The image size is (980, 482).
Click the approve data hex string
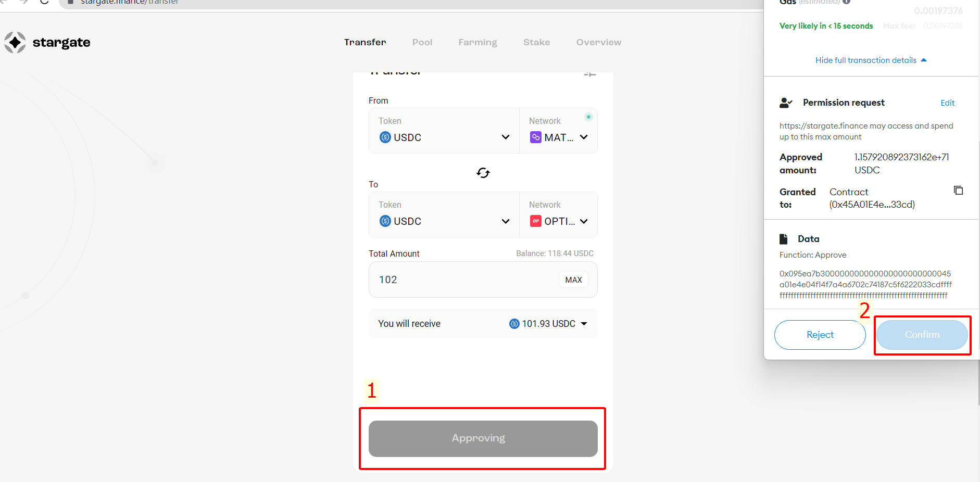865,284
